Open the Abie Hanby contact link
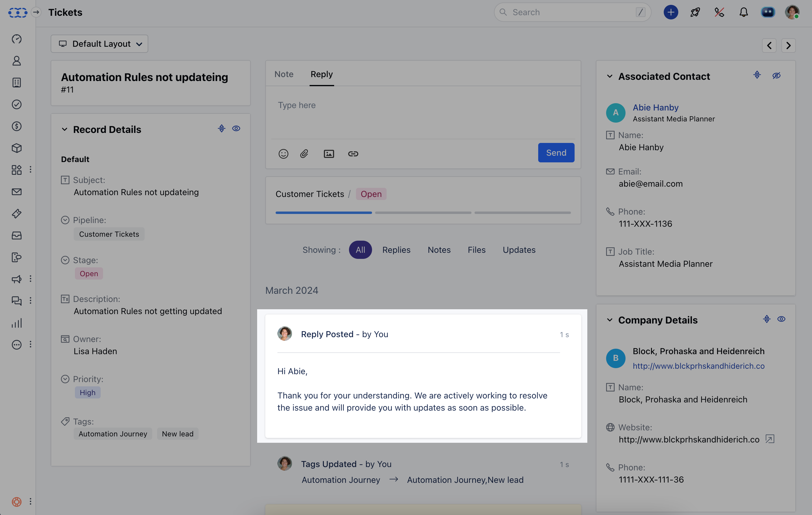 (x=655, y=107)
